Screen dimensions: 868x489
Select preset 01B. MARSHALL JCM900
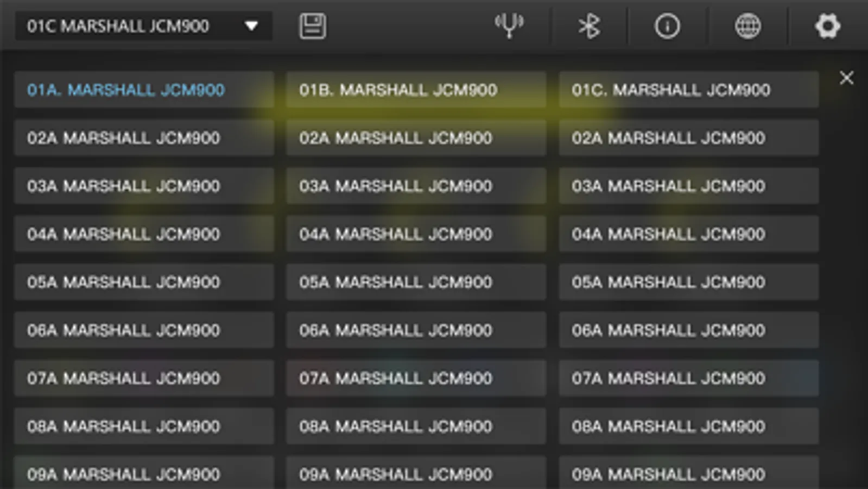[x=416, y=90]
